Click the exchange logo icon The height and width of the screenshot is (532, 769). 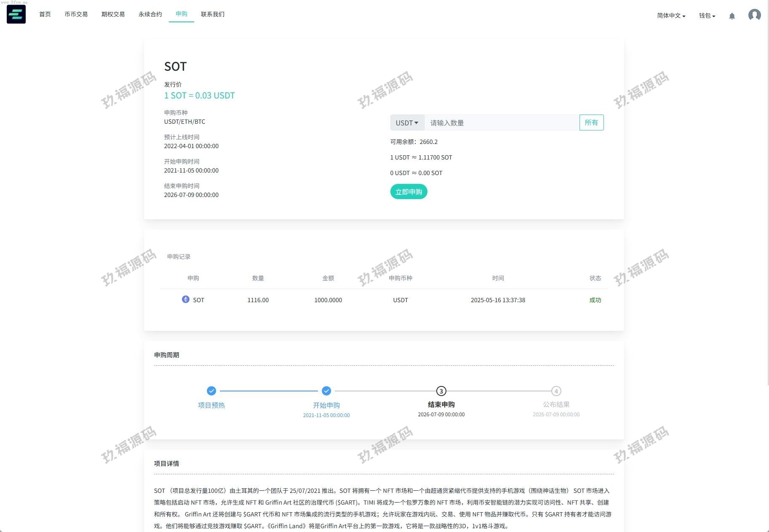click(x=16, y=14)
